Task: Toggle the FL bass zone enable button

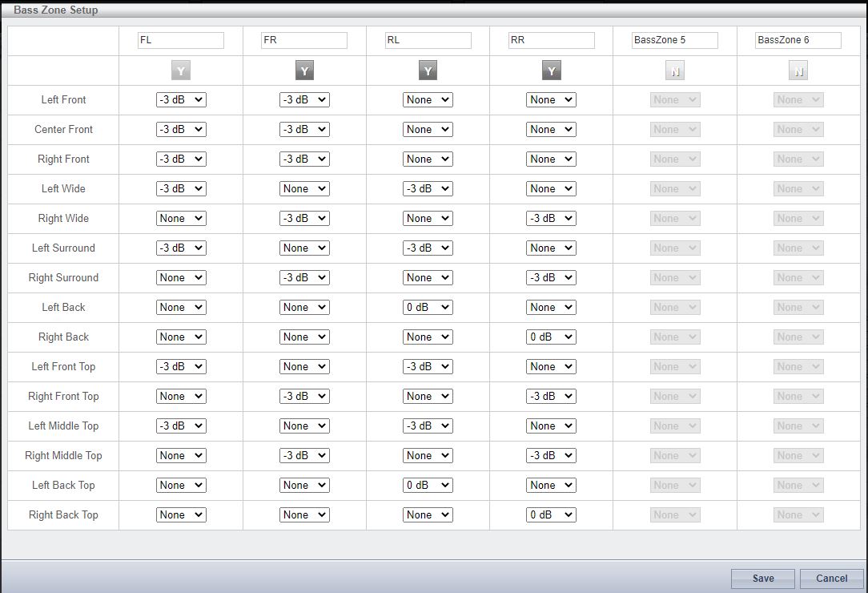Action: [x=181, y=71]
